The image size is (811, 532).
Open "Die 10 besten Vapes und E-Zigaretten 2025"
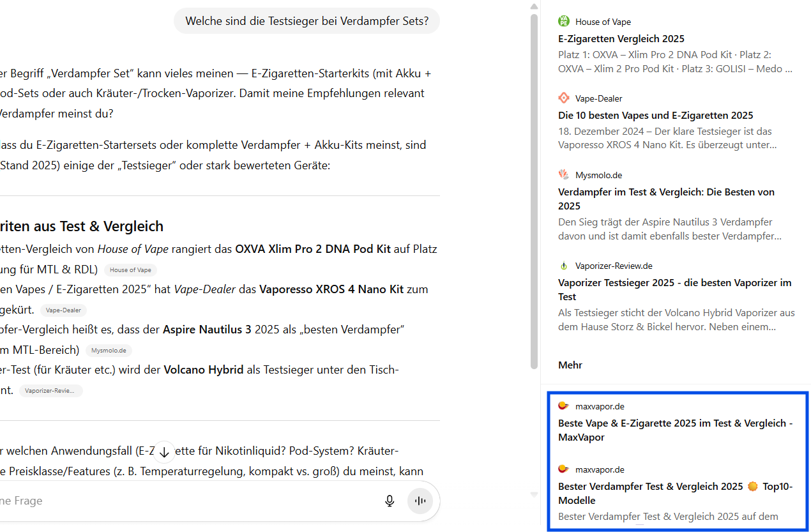(x=655, y=115)
